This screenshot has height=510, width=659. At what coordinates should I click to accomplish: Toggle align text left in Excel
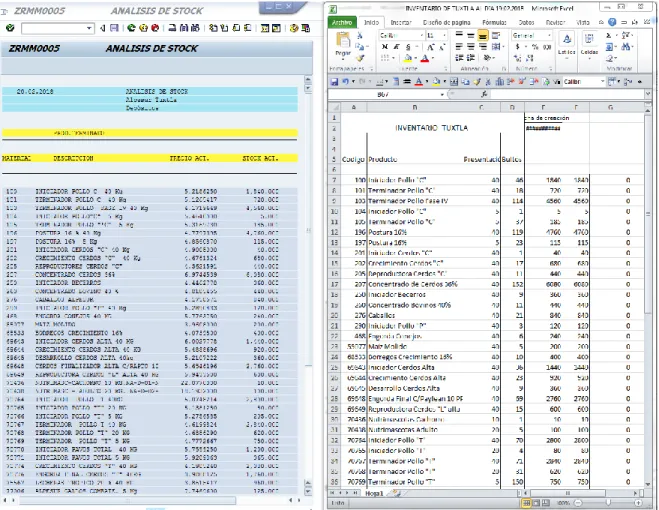459,47
